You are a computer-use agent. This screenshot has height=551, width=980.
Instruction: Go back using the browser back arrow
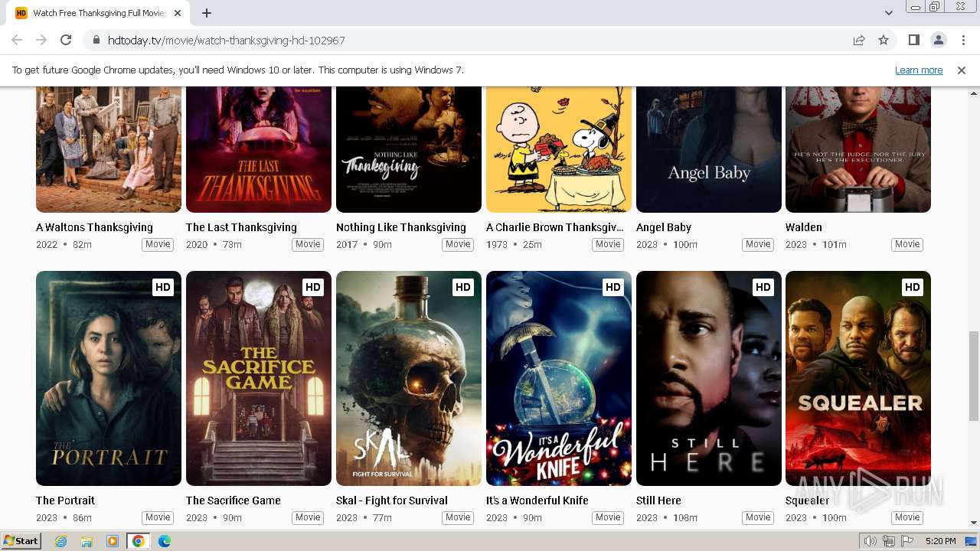pos(17,40)
